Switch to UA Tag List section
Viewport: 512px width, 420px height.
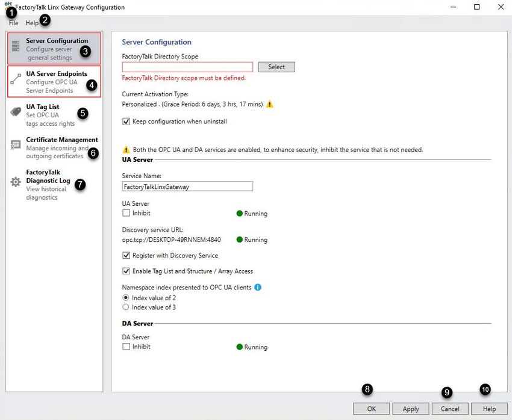(x=54, y=115)
